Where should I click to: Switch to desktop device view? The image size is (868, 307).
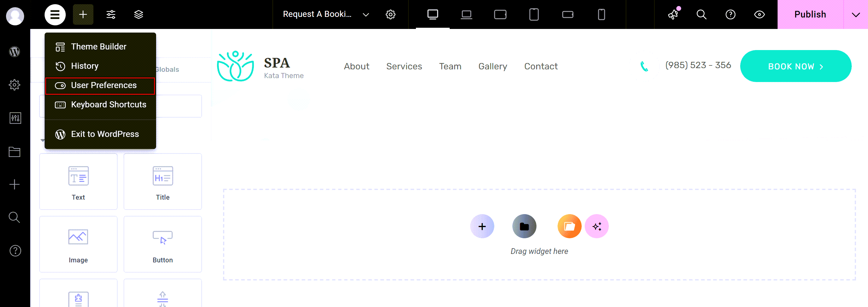coord(432,14)
